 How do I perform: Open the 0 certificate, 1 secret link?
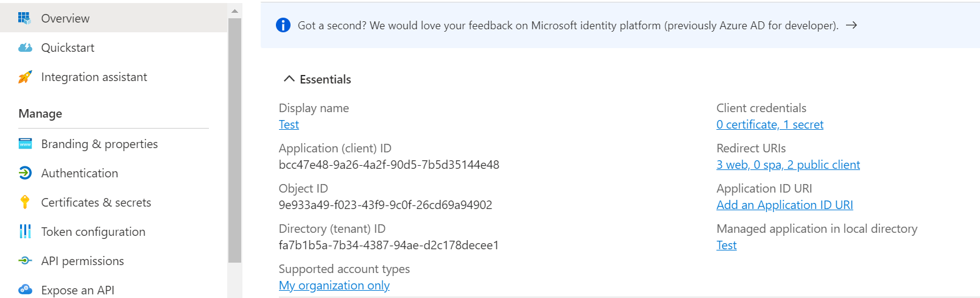(x=769, y=124)
